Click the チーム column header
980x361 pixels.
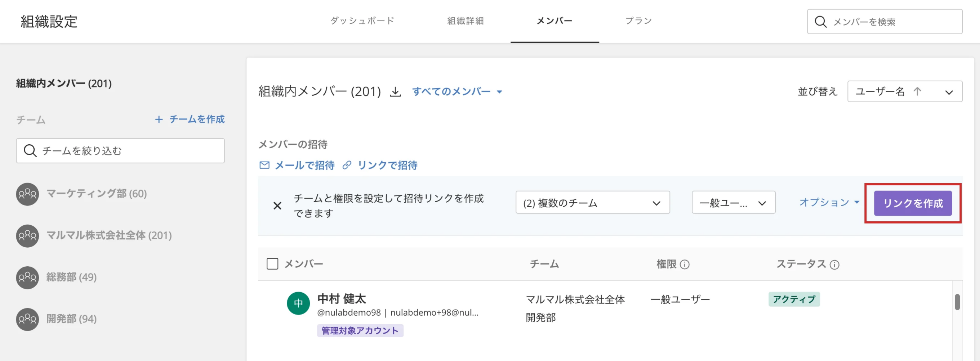(544, 264)
